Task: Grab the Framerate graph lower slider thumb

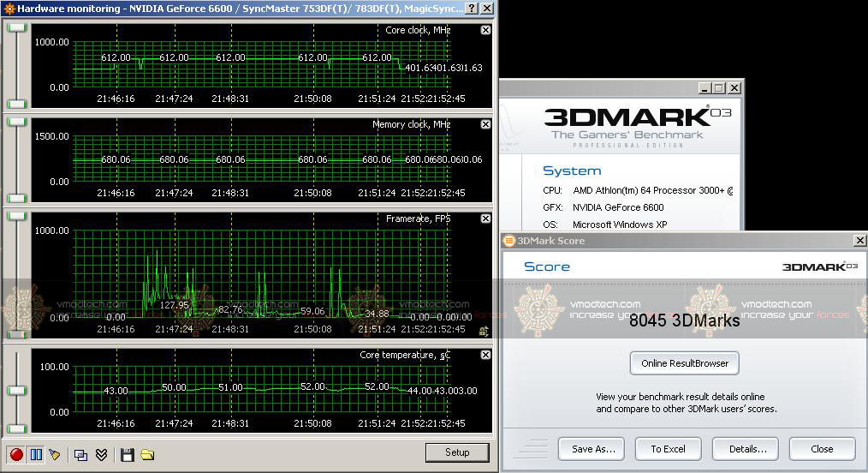Action: [x=16, y=334]
